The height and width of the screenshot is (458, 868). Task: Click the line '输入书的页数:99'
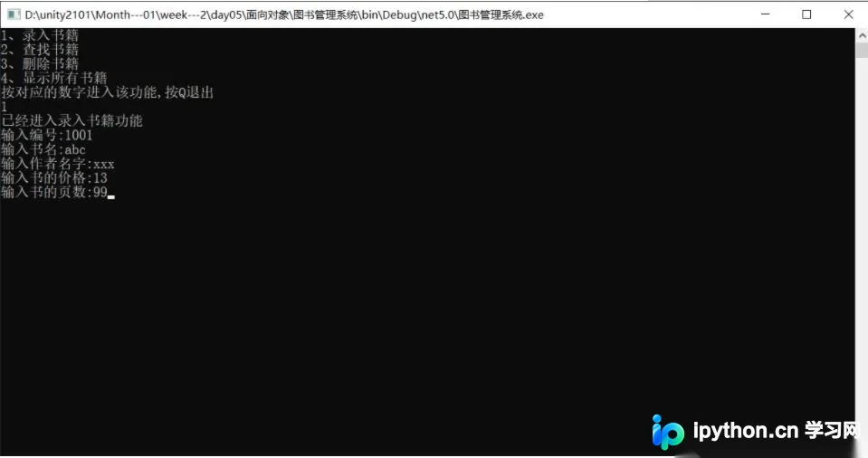(x=54, y=192)
